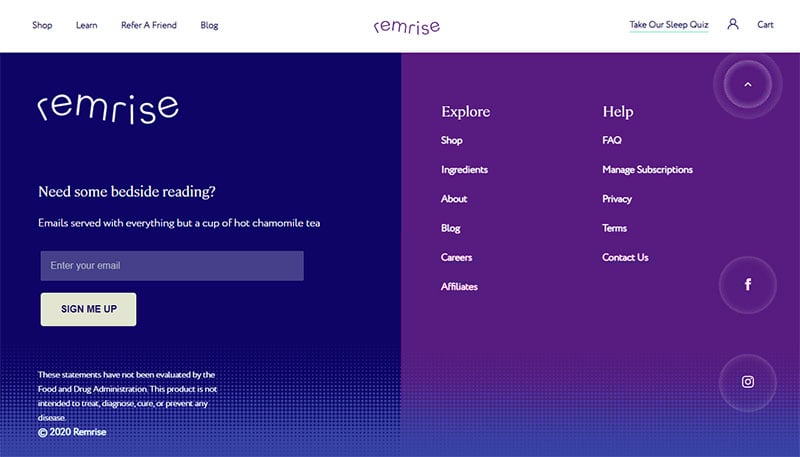Click Contact Us under Help
This screenshot has height=457, width=800.
625,258
